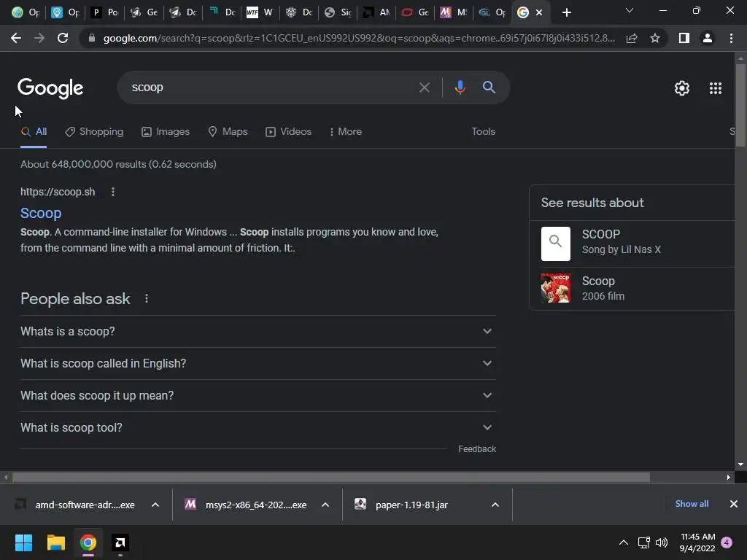Open the notification center badge
Image resolution: width=747 pixels, height=560 pixels.
tap(727, 542)
